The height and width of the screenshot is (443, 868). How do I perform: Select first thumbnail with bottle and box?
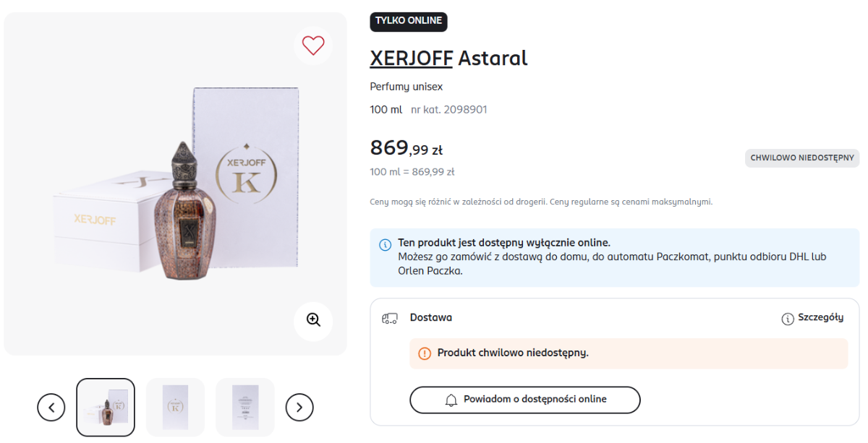click(x=106, y=408)
